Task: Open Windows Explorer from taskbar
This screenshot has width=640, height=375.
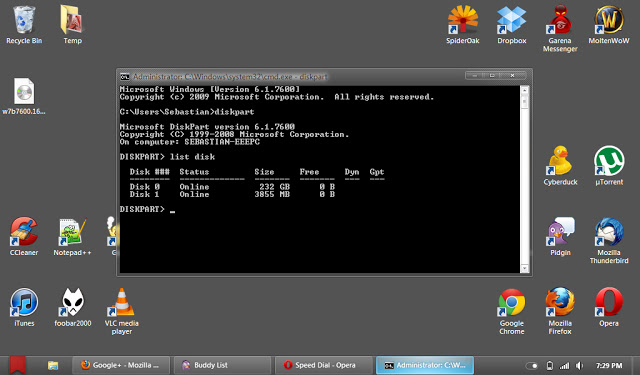Action: [53, 365]
